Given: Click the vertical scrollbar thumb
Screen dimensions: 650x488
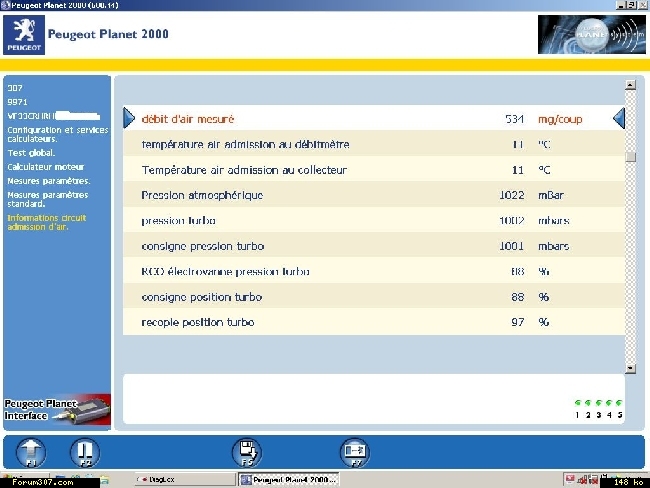Looking at the screenshot, I should pyautogui.click(x=631, y=157).
